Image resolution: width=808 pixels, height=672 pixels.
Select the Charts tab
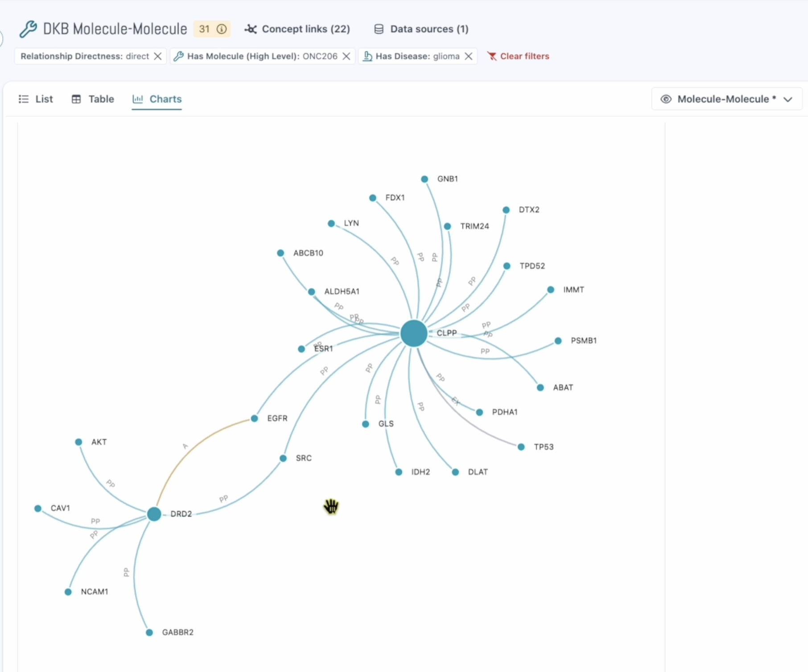pyautogui.click(x=157, y=99)
